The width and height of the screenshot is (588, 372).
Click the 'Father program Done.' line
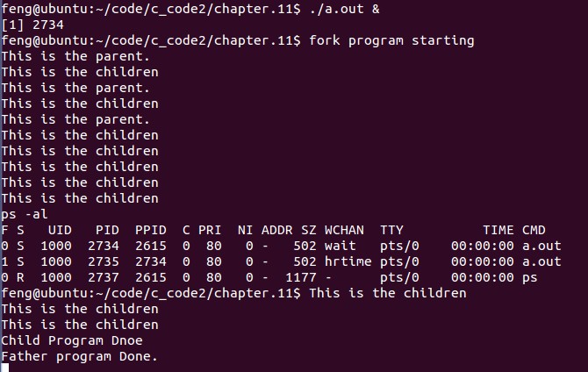(x=80, y=356)
